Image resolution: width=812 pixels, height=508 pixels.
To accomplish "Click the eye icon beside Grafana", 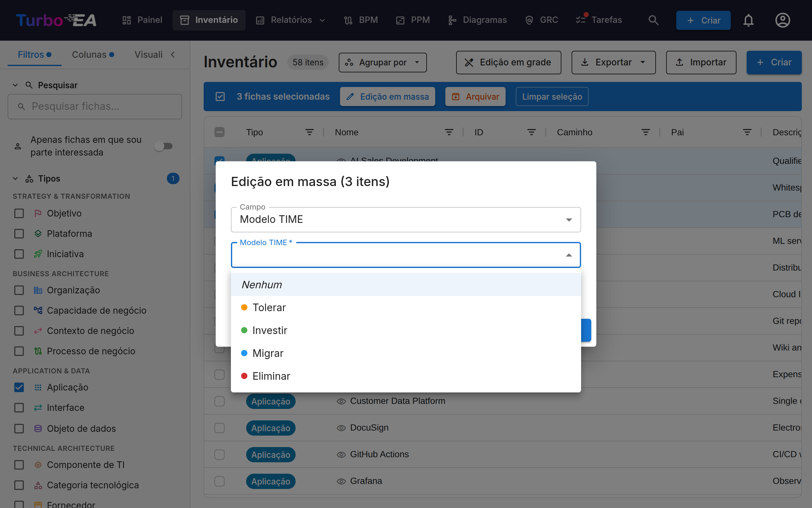I will (341, 481).
